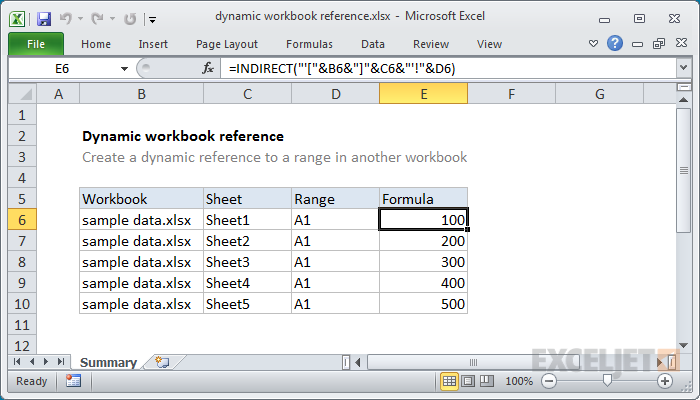Open the Review ribbon tab
Image resolution: width=700 pixels, height=400 pixels.
[431, 44]
